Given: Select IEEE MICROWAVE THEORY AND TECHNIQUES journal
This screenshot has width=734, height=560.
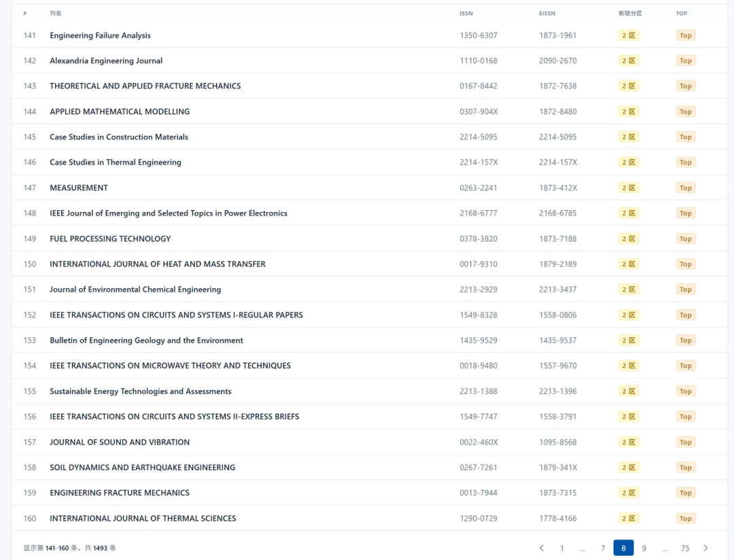Looking at the screenshot, I should point(171,366).
